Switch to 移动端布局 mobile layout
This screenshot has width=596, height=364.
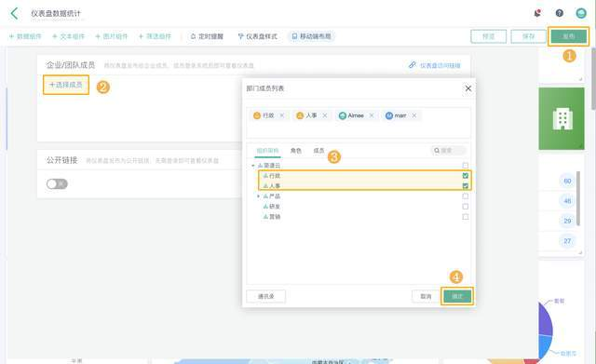point(311,36)
